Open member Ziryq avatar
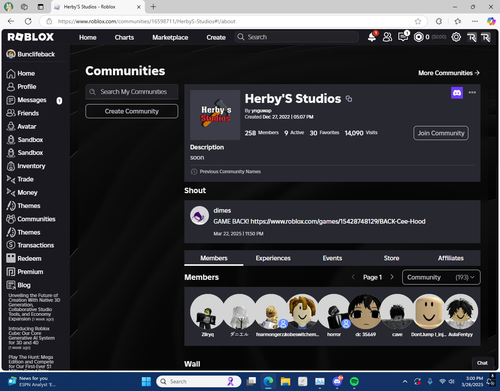 [207, 312]
